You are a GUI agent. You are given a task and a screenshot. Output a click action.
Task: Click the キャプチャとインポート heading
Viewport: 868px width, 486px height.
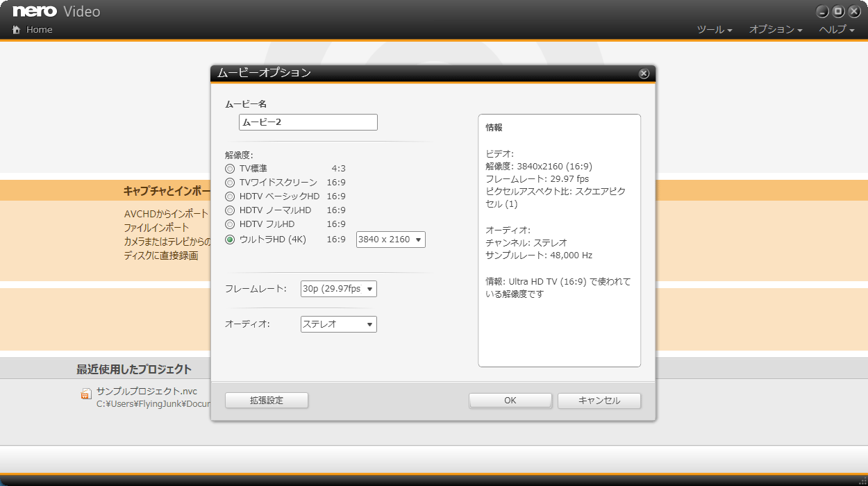(x=167, y=191)
